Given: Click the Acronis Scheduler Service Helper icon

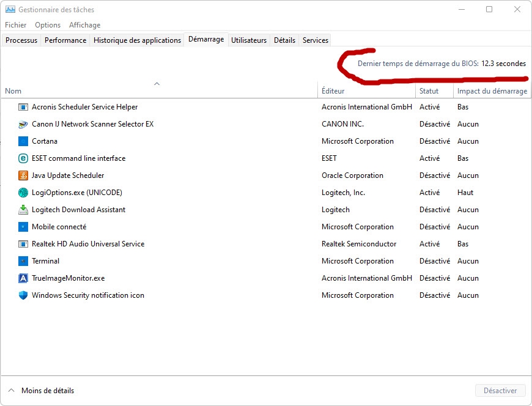Looking at the screenshot, I should point(23,107).
